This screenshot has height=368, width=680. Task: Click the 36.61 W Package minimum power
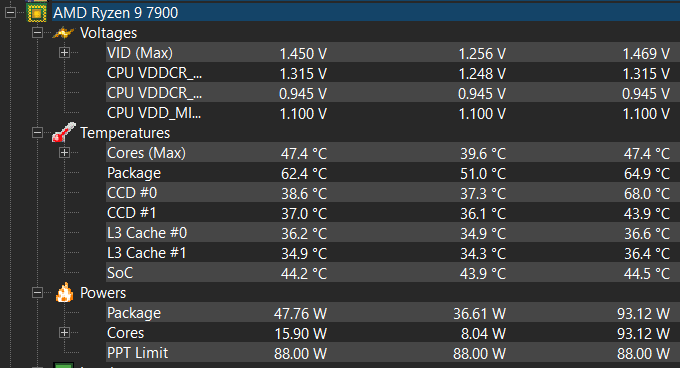tap(479, 314)
